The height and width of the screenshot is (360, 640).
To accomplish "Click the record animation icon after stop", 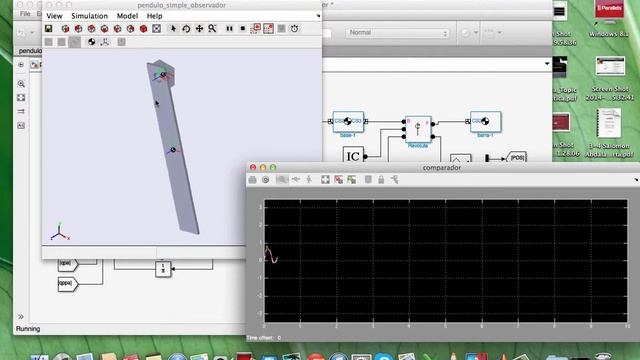I will [x=256, y=29].
